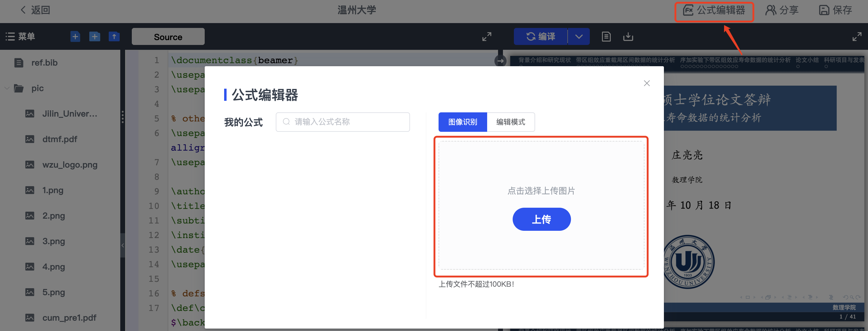Viewport: 868px width, 331px height.
Task: Click the Source toggle button
Action: (x=168, y=36)
